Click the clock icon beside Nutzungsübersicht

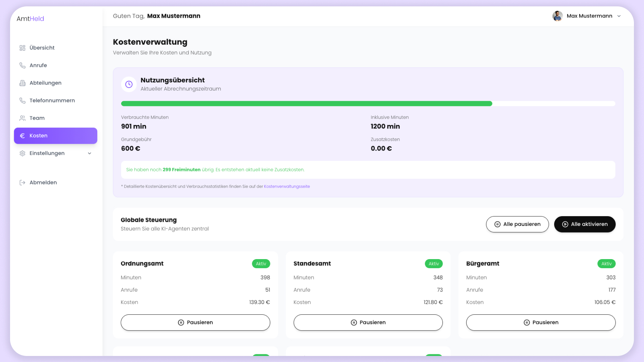click(x=129, y=84)
